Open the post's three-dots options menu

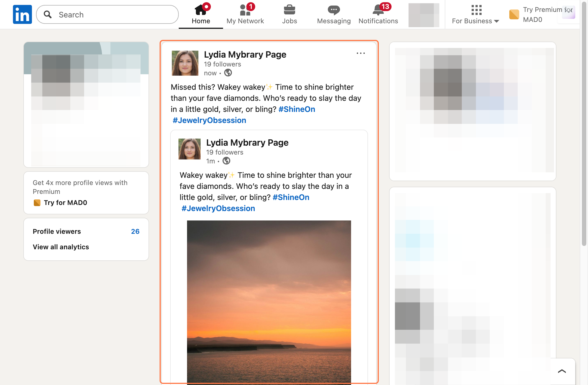pos(361,53)
